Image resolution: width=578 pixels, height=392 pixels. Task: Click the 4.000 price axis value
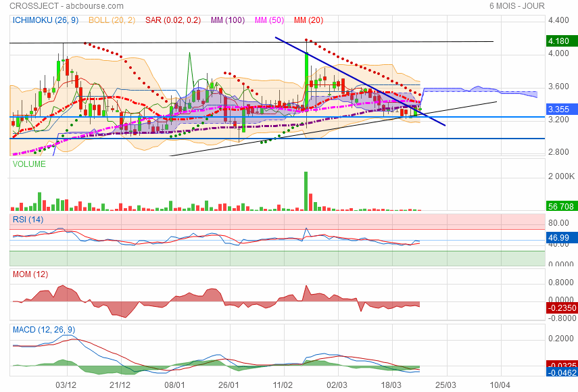click(558, 53)
